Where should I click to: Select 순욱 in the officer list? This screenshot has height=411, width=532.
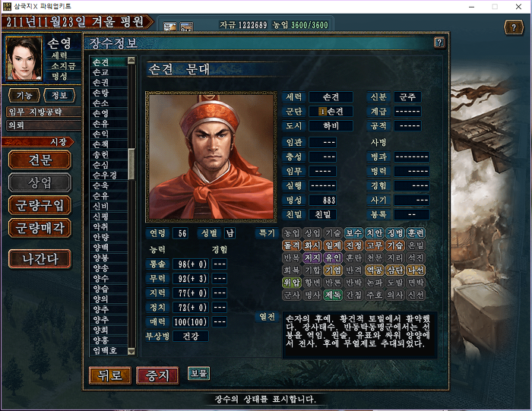pos(101,185)
